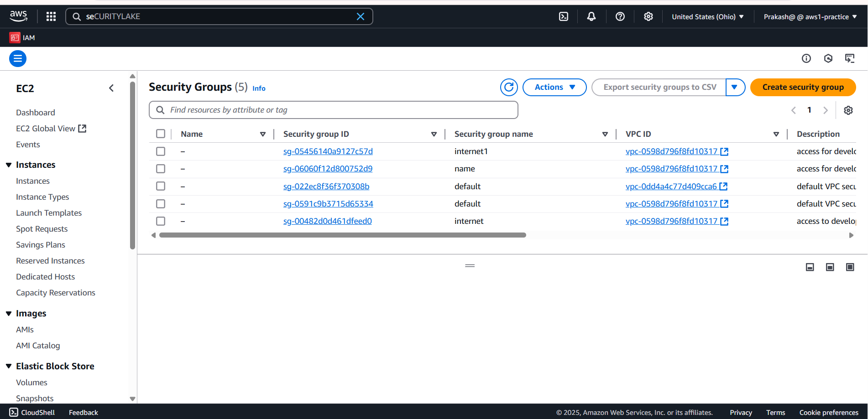Collapse the EC2 sidebar with the arrow
The image size is (868, 419).
point(111,88)
